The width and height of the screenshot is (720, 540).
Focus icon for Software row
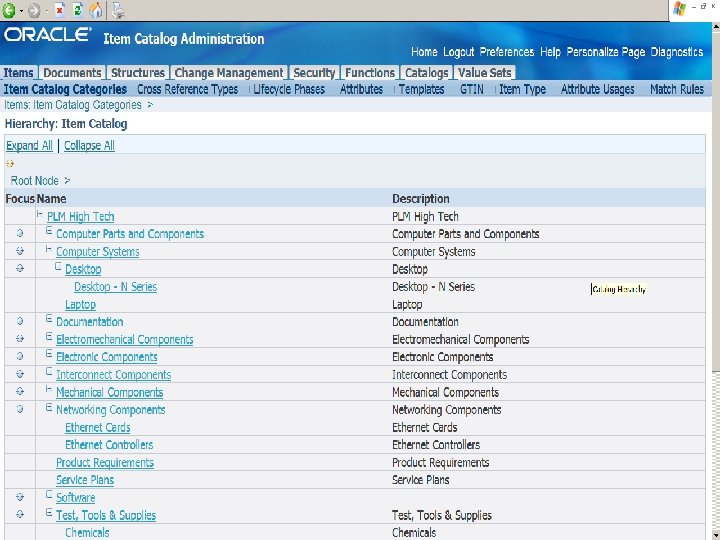pos(20,497)
